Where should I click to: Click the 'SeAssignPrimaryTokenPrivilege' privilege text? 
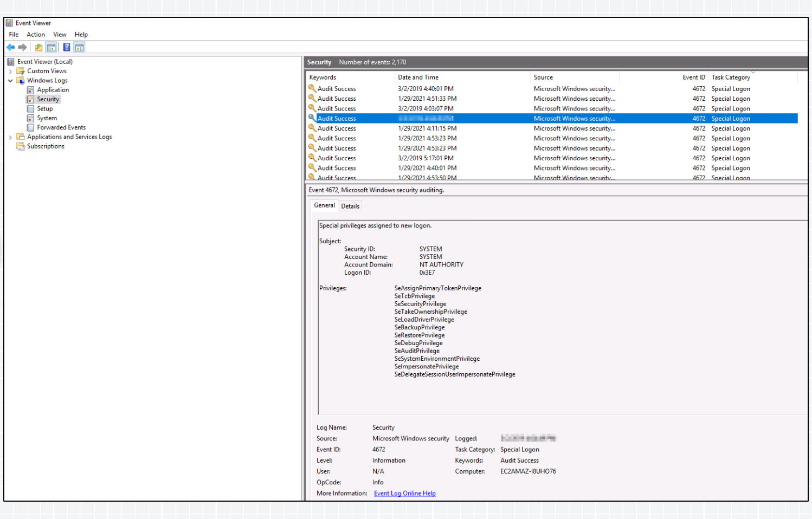pyautogui.click(x=438, y=288)
